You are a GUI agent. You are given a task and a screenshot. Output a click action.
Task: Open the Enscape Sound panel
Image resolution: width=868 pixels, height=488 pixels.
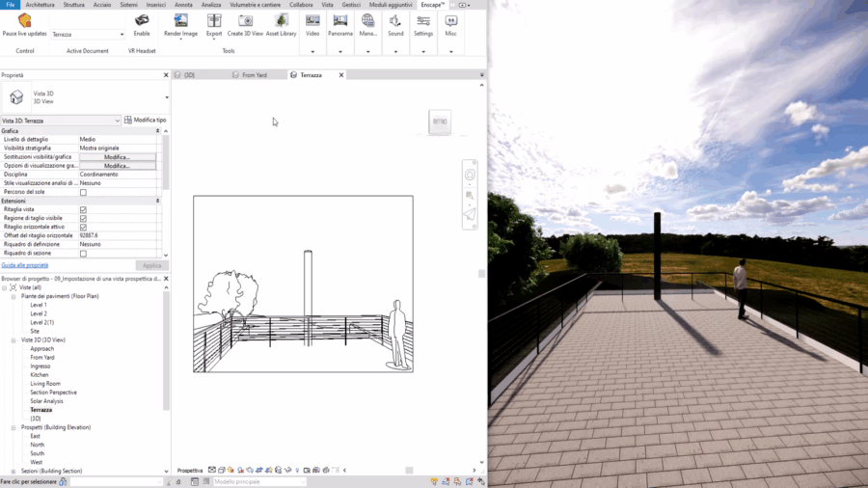click(395, 21)
